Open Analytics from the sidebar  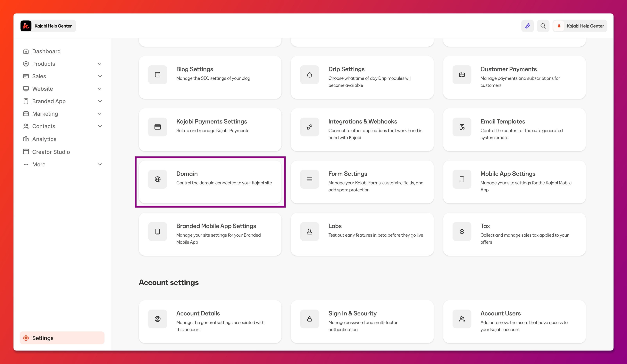tap(62, 139)
